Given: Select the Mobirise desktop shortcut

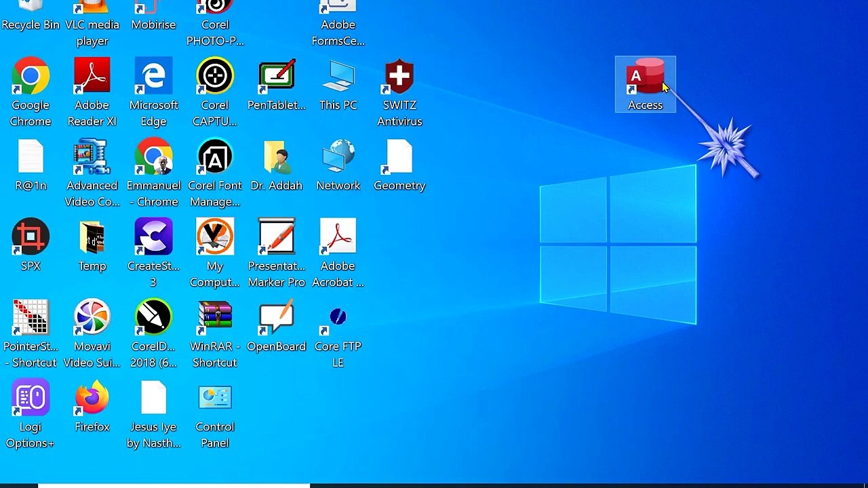Looking at the screenshot, I should tap(153, 16).
